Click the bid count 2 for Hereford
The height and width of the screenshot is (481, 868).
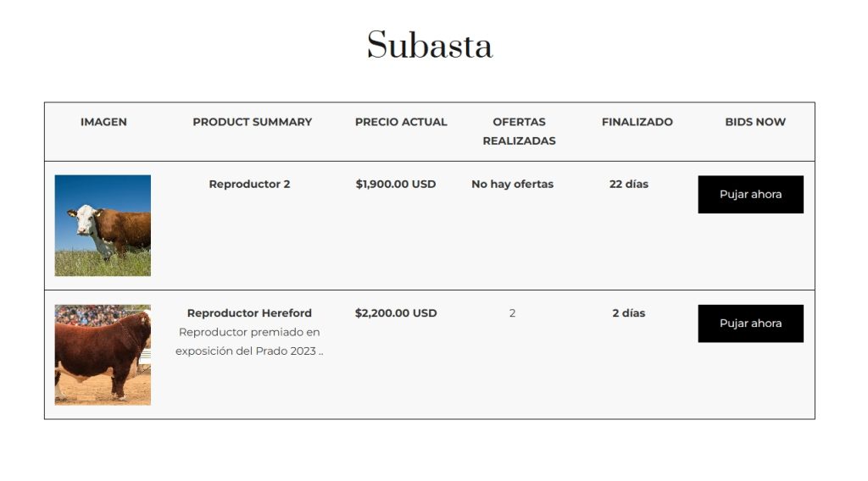(x=512, y=313)
